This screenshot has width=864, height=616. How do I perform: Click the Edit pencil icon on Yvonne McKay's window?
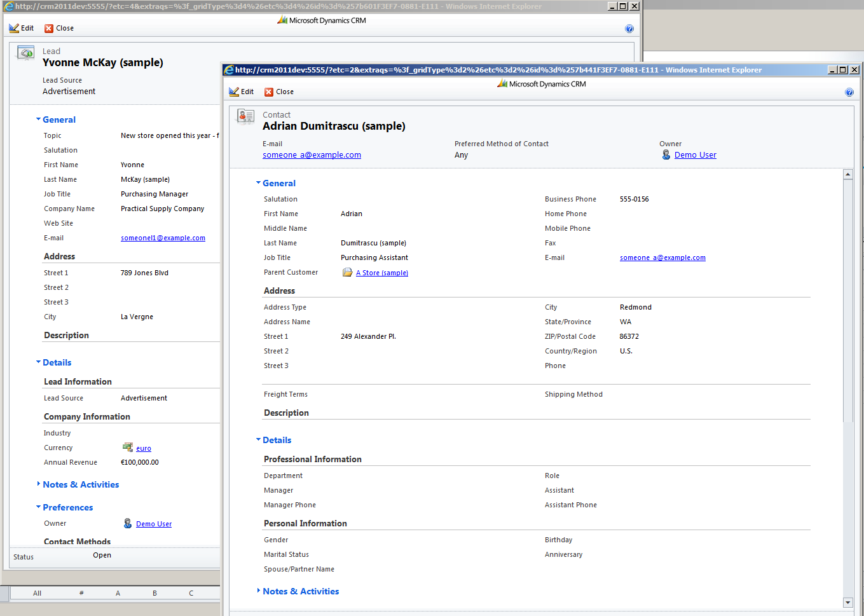coord(14,27)
